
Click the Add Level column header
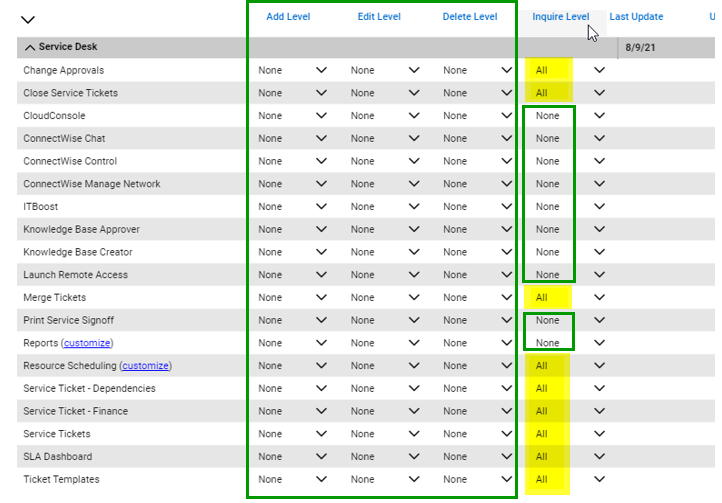coord(288,17)
